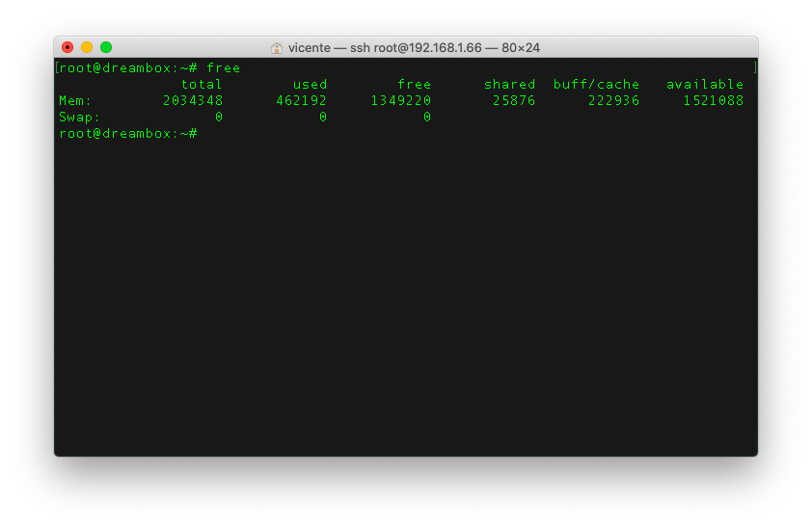Click the last root@dreambox prompt line
The image size is (812, 528).
(x=127, y=133)
